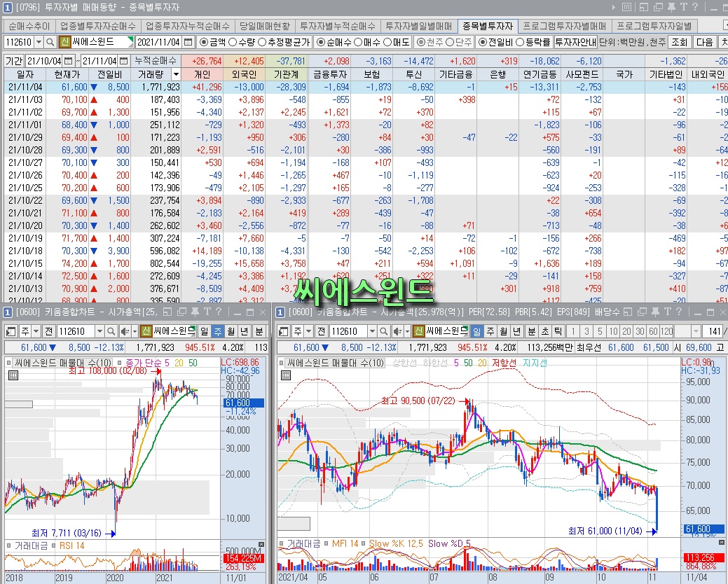
Task: Click the 조회 search button
Action: click(679, 42)
